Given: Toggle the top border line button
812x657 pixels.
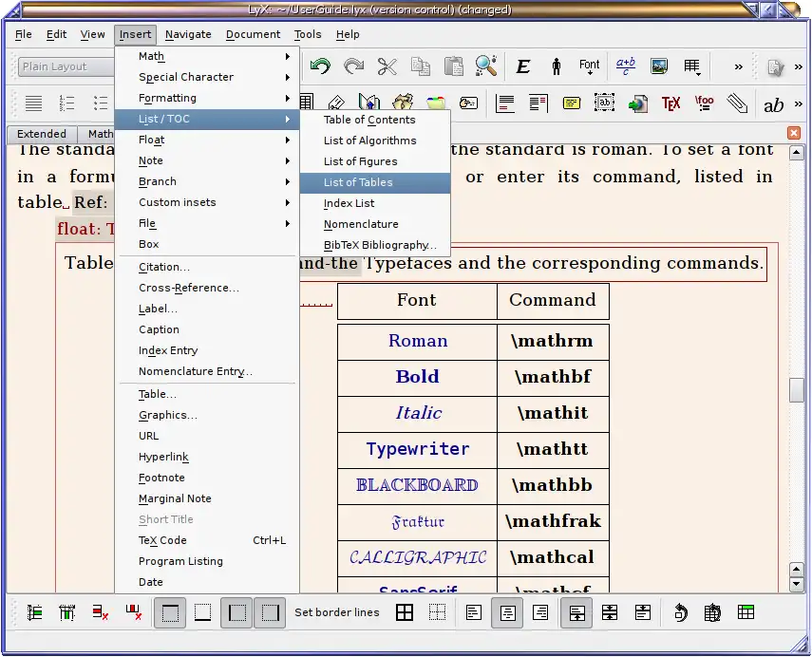Looking at the screenshot, I should [171, 612].
